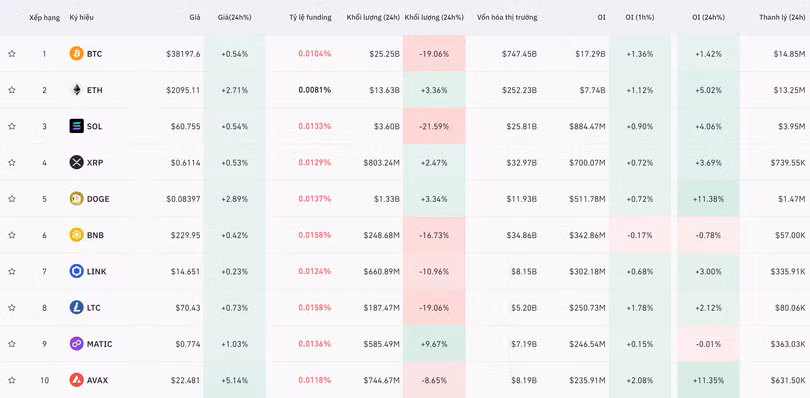This screenshot has height=398, width=810.
Task: Click the Polygon MATIC coin logo
Action: [x=76, y=344]
